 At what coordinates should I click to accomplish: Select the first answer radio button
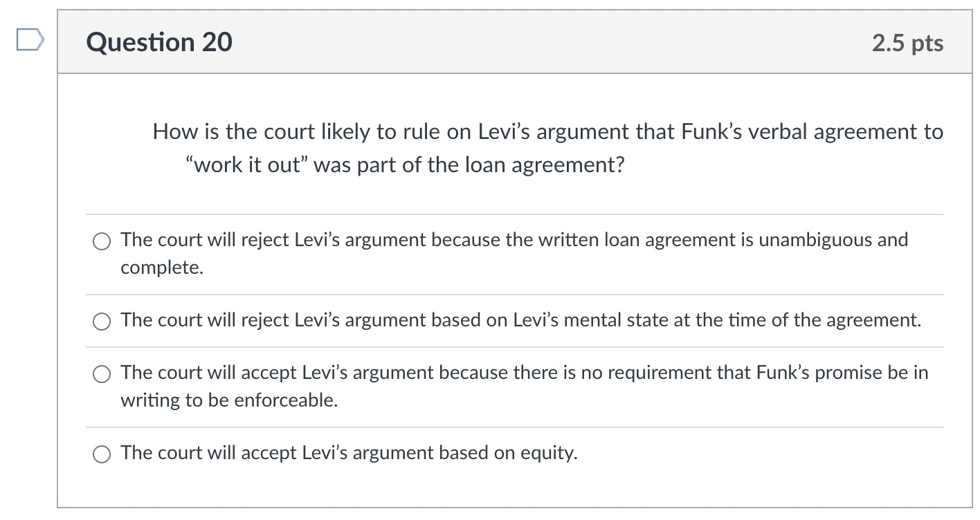101,242
